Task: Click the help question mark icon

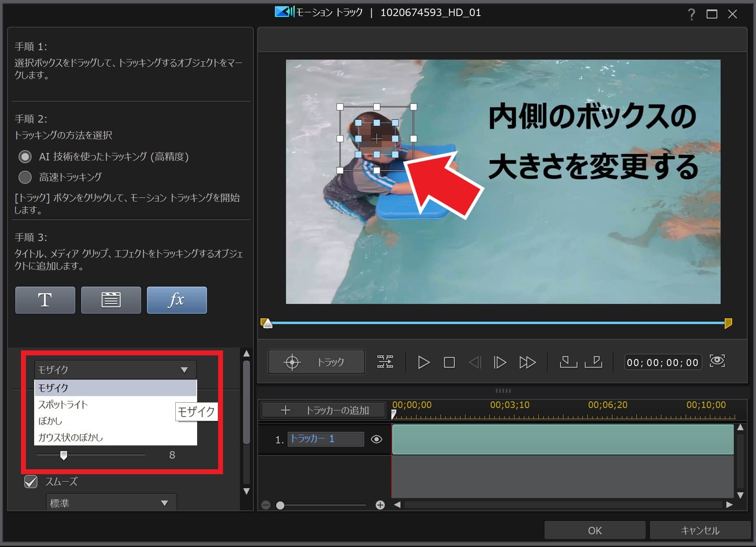Action: coord(691,14)
